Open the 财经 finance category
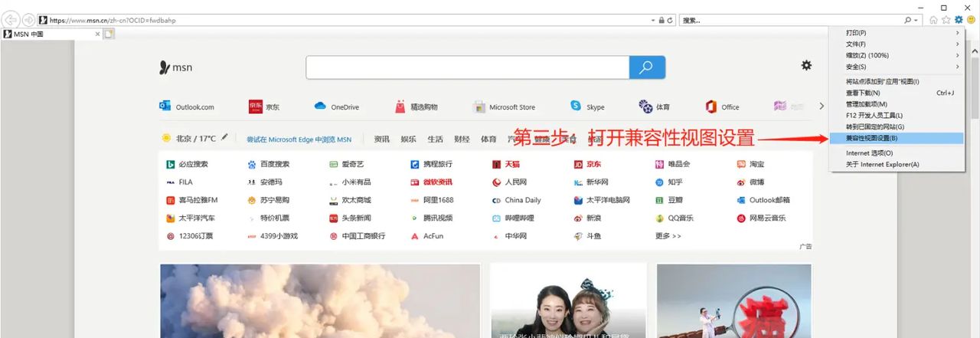980x338 pixels. (x=462, y=139)
